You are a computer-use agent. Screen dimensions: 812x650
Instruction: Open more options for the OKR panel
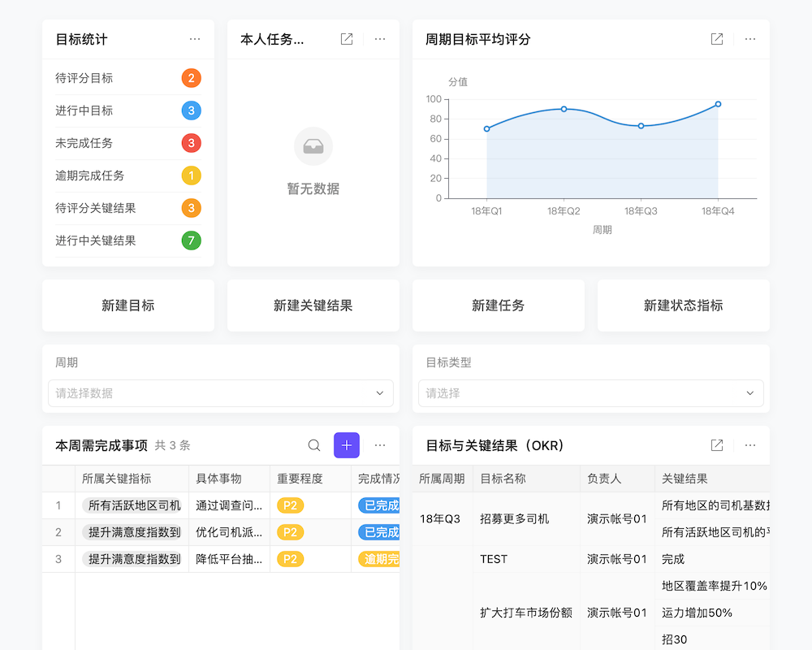[x=749, y=445]
